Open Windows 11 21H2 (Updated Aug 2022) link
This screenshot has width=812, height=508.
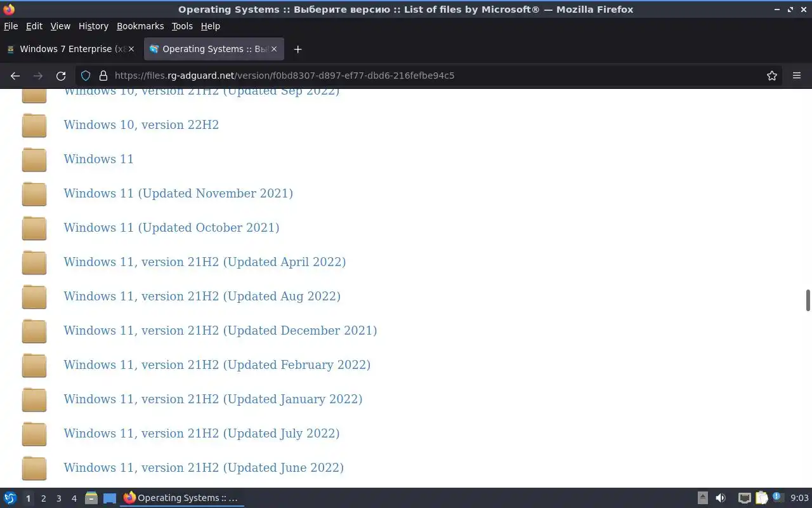click(202, 296)
